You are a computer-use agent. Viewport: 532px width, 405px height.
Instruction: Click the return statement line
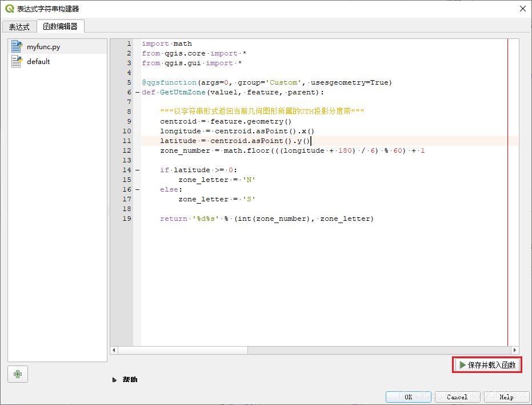point(267,219)
